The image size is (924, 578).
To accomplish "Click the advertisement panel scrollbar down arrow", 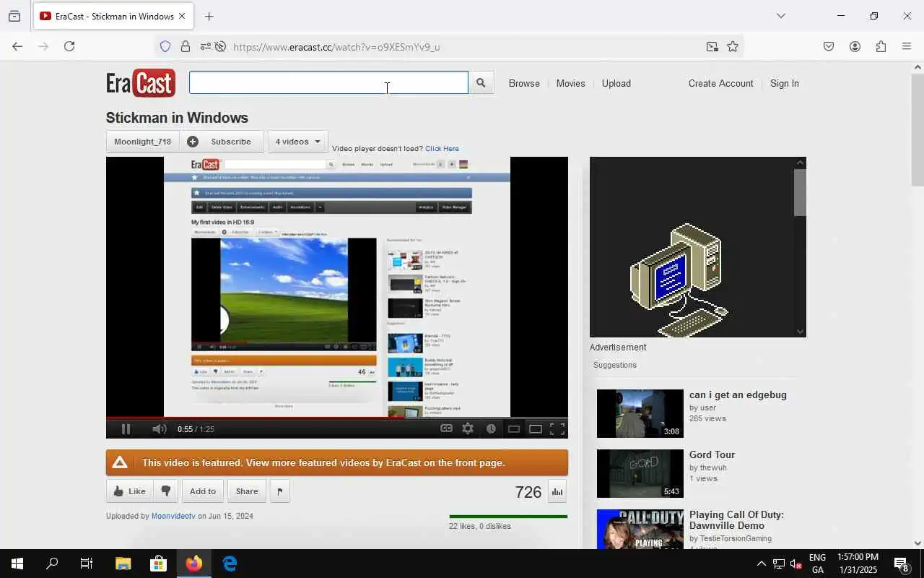I will point(800,332).
